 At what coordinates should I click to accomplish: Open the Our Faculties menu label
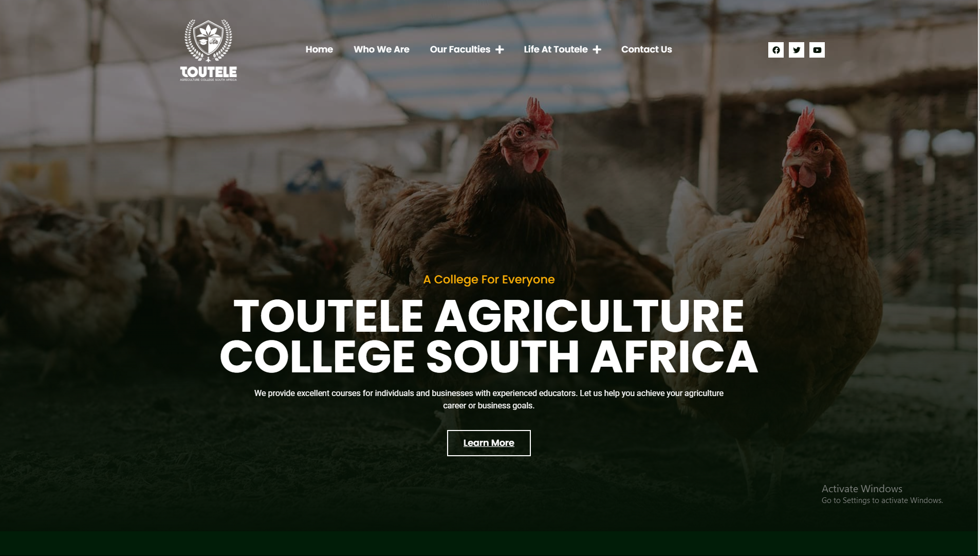460,49
